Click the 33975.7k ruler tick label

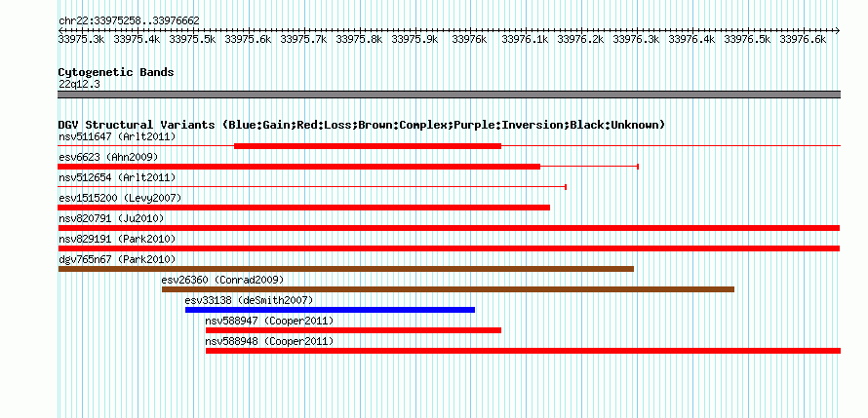[x=304, y=39]
